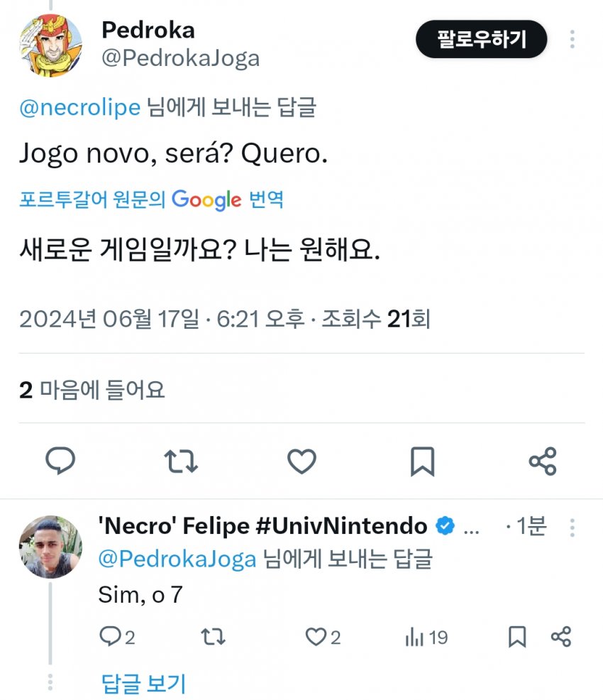
Task: Open the @necrolipe mention link
Action: (80, 108)
